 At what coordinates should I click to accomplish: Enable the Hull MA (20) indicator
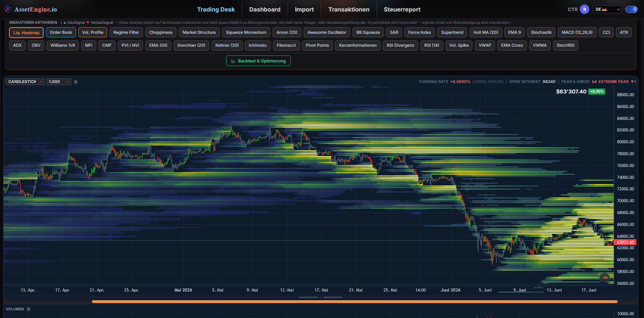486,32
